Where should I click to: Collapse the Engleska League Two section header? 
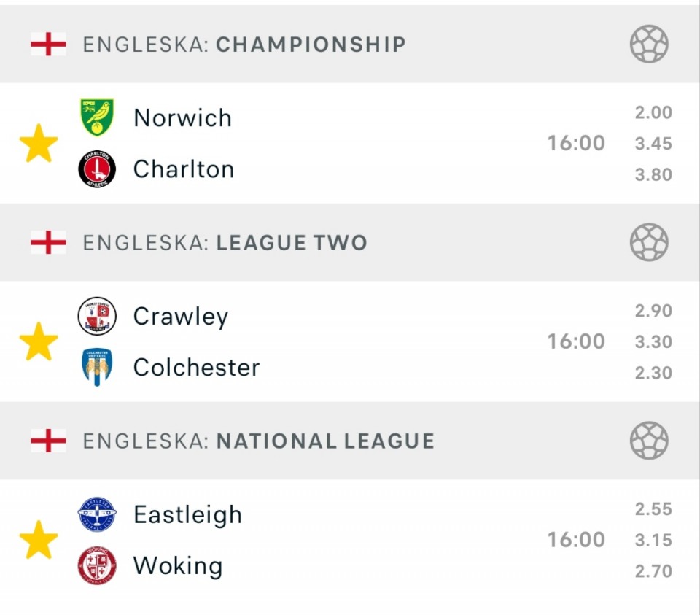pyautogui.click(x=225, y=242)
